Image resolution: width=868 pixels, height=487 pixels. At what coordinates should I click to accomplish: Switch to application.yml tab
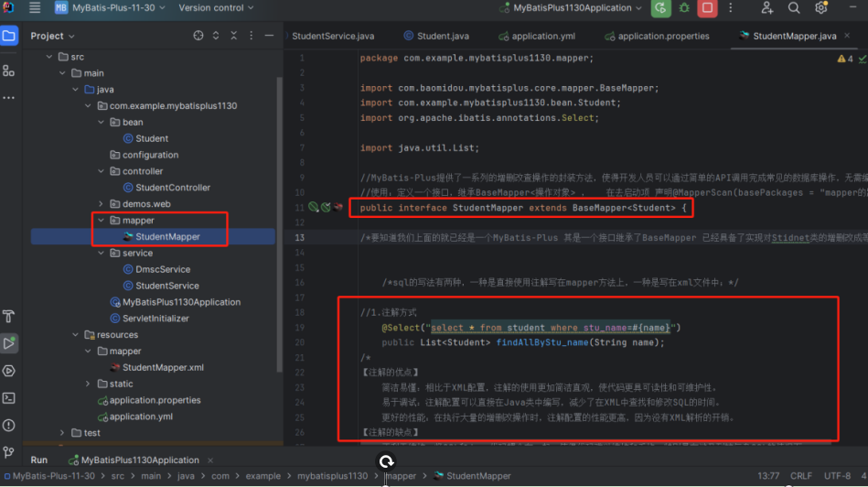tap(536, 36)
